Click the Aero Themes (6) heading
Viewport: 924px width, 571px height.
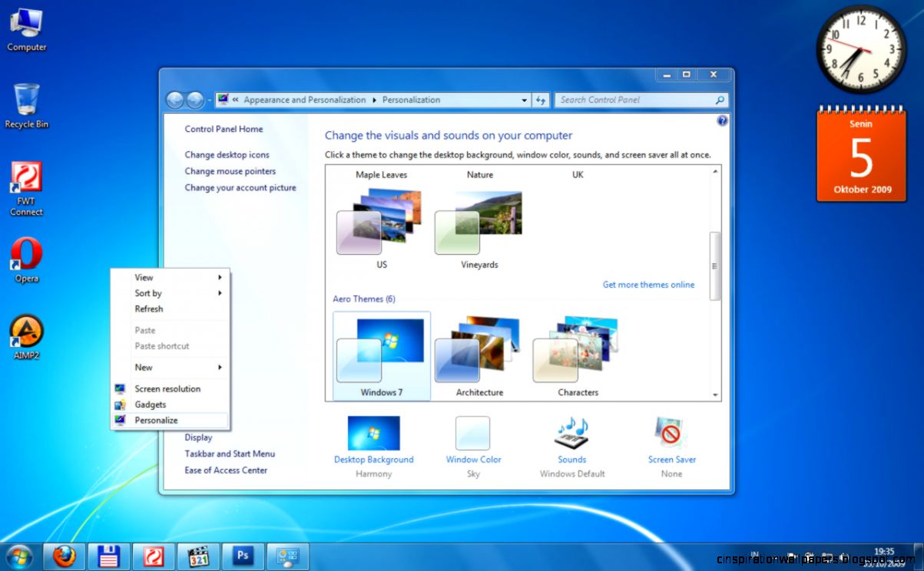coord(364,299)
